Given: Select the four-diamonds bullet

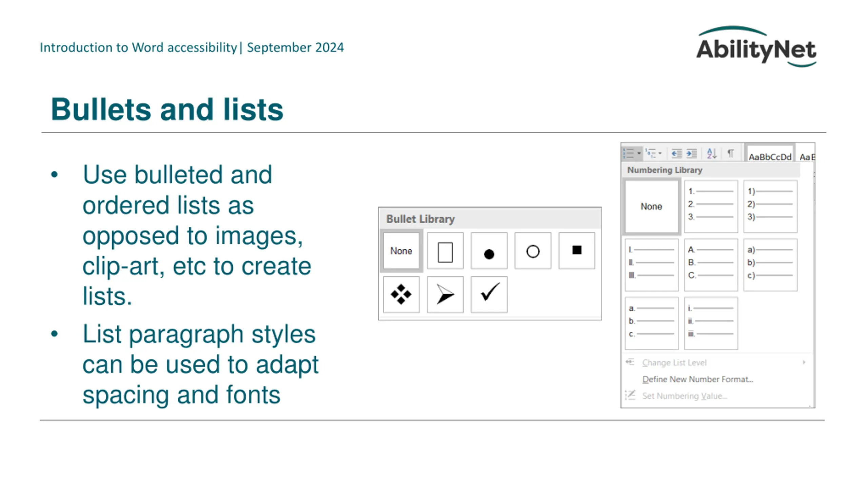Looking at the screenshot, I should click(x=401, y=294).
